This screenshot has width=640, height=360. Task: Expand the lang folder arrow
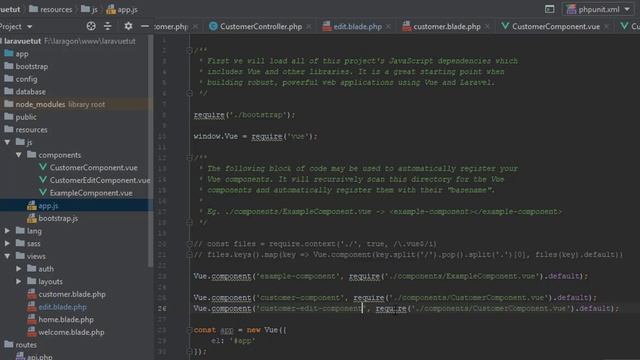tap(7, 231)
